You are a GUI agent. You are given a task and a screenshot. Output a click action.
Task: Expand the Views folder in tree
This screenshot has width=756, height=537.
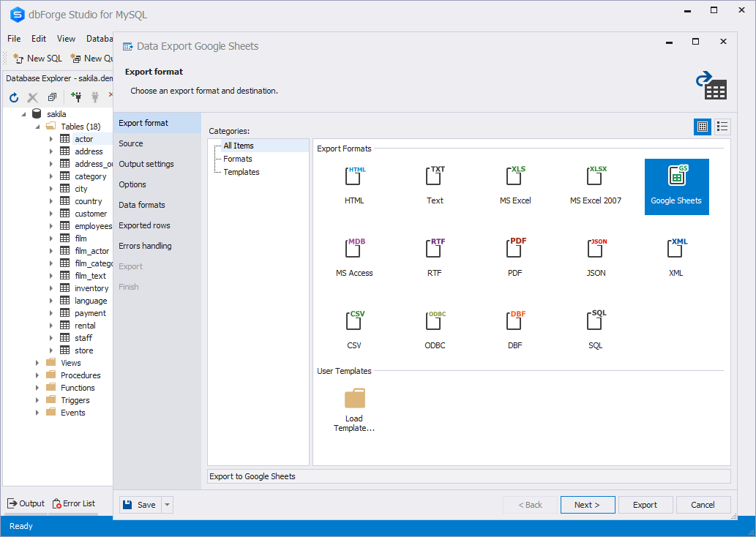pos(37,363)
